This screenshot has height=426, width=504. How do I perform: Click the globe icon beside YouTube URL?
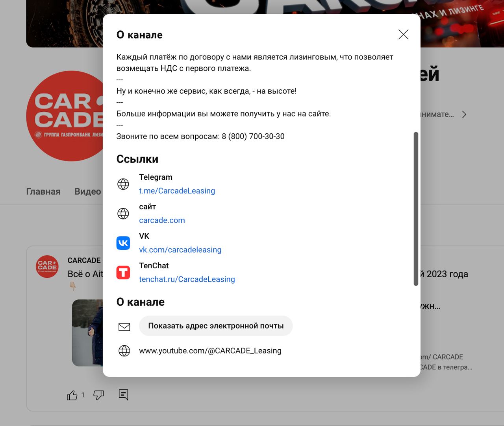tap(124, 351)
